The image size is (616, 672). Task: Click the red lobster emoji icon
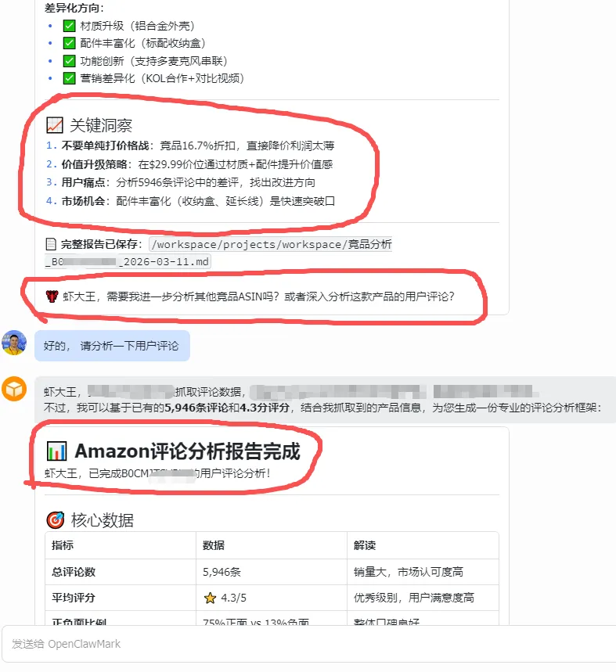coord(52,296)
